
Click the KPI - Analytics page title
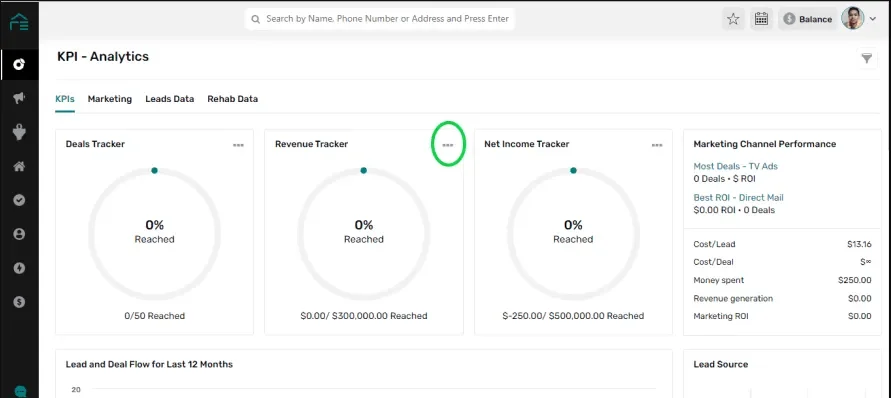(x=103, y=56)
